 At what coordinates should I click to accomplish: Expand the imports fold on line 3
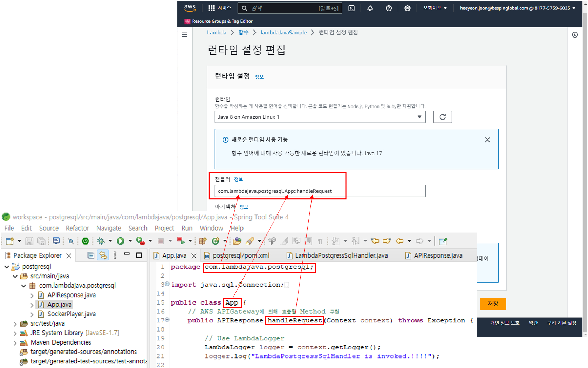tap(167, 284)
